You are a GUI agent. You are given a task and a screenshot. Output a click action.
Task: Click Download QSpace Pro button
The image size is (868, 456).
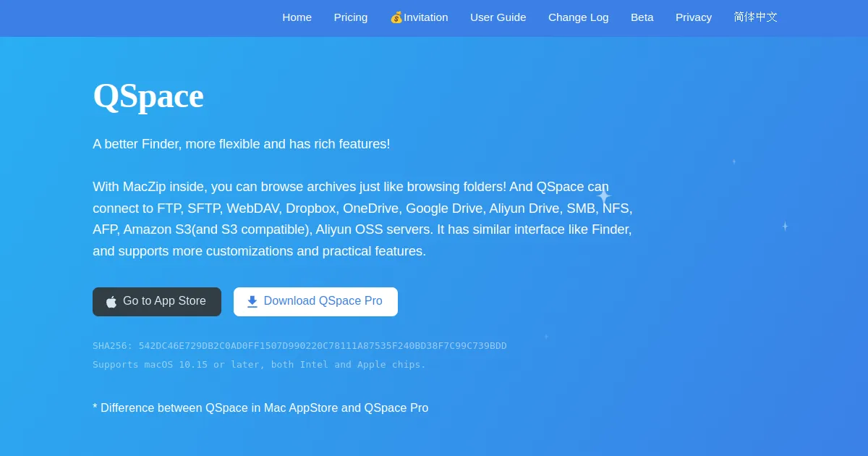tap(315, 302)
